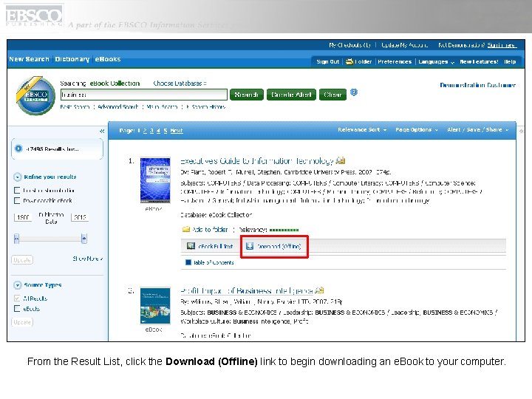The image size is (532, 399).
Task: Open the Advanced Search link
Action: point(117,107)
